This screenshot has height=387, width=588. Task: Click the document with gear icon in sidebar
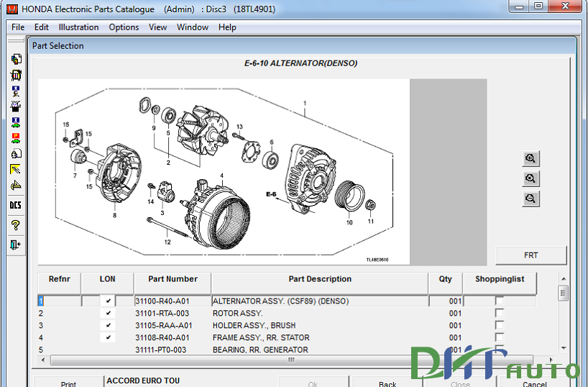click(16, 153)
